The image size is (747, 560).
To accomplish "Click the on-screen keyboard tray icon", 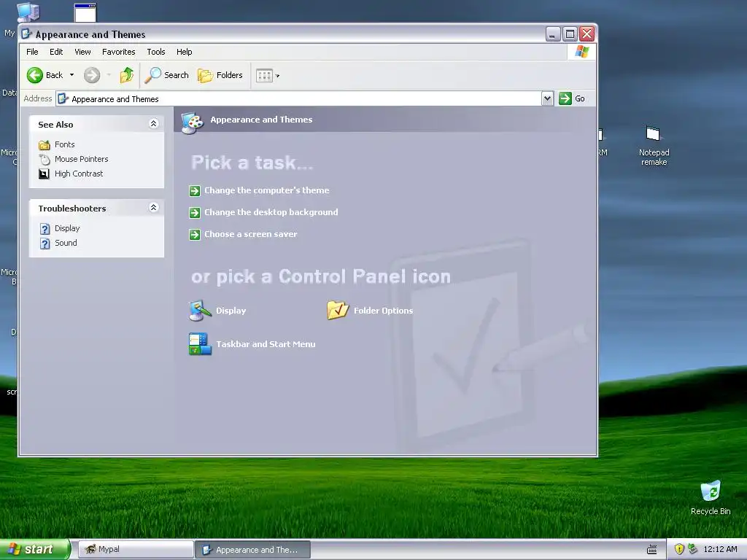I will [x=651, y=550].
